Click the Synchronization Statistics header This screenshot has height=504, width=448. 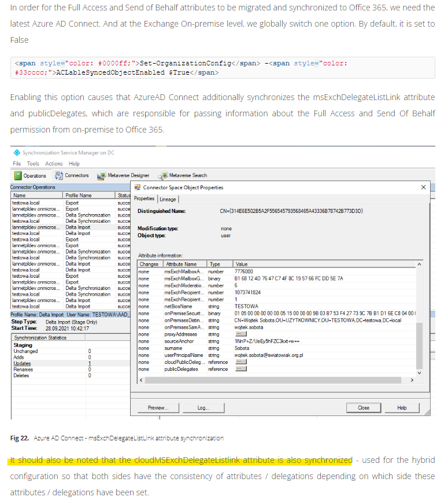pyautogui.click(x=48, y=338)
